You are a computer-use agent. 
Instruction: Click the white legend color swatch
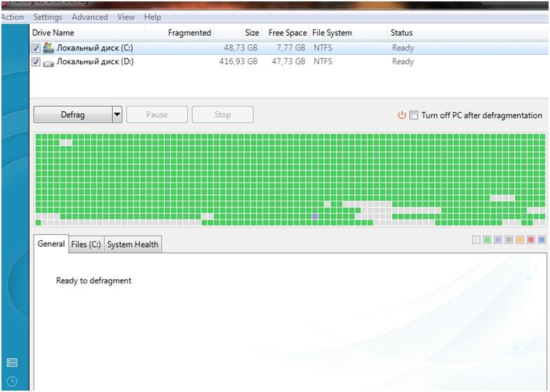(x=476, y=240)
